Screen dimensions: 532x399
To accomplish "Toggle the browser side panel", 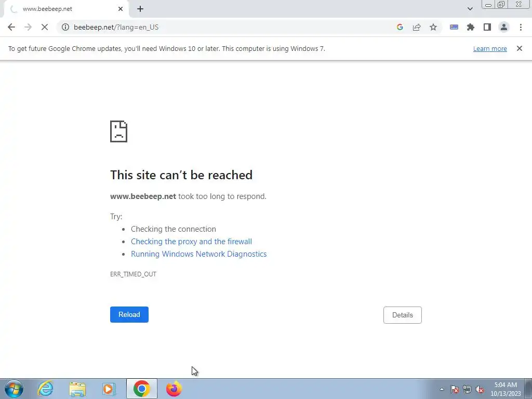I will pos(487,27).
